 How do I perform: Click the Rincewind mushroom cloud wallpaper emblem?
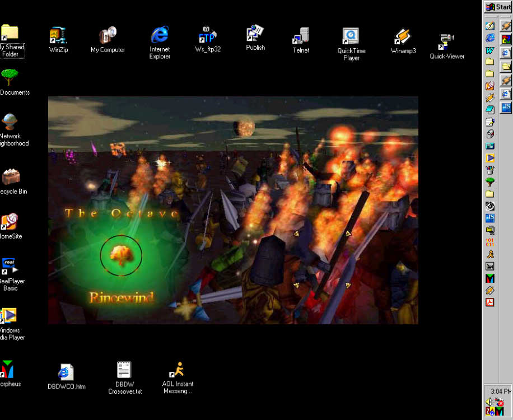click(x=121, y=255)
